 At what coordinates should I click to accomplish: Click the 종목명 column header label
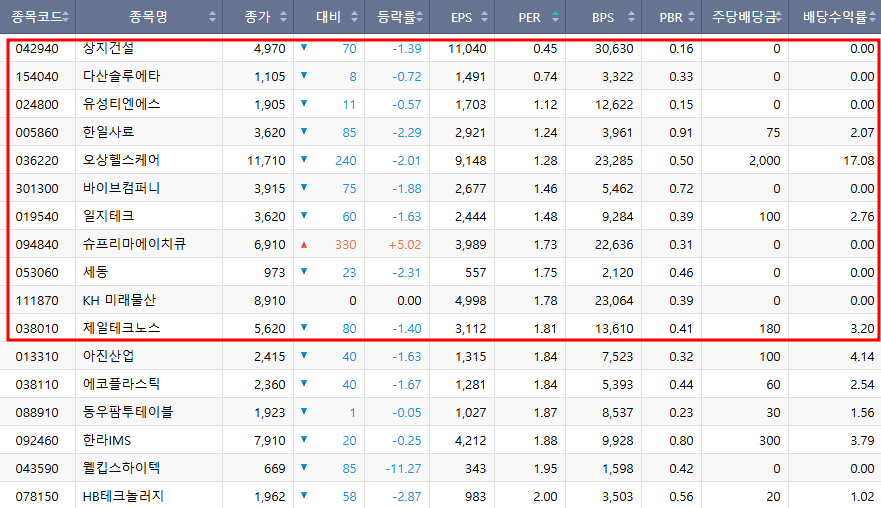pyautogui.click(x=148, y=17)
